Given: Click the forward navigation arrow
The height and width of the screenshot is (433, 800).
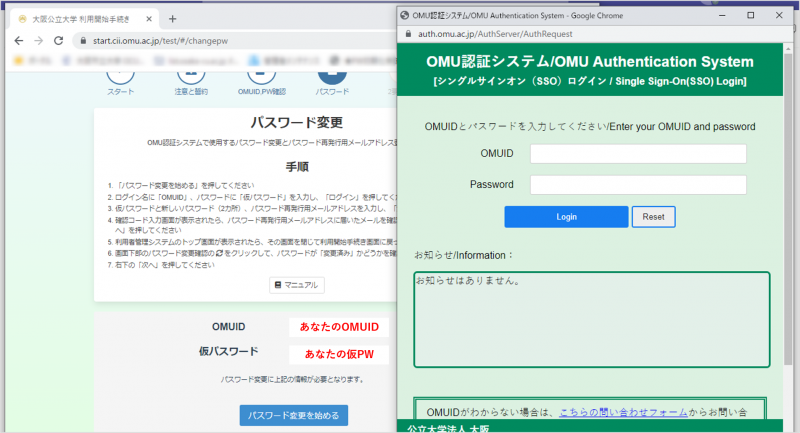Looking at the screenshot, I should pos(39,41).
